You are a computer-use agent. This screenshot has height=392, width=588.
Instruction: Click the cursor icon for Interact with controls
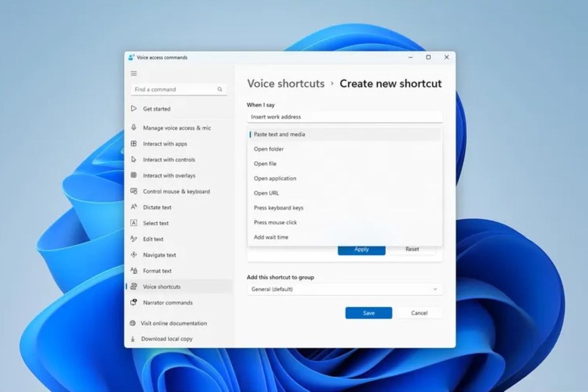(x=134, y=159)
